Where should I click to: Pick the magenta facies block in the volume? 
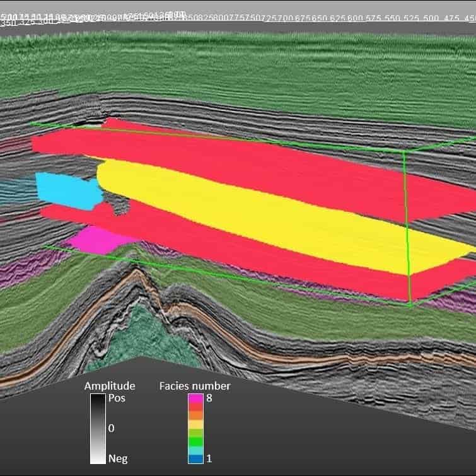point(100,240)
